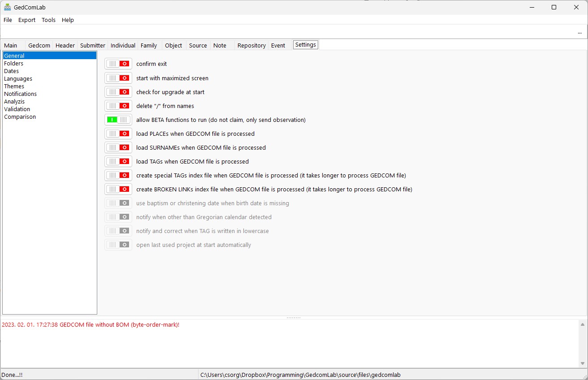This screenshot has height=380, width=588.
Task: Open the Export menu
Action: [27, 20]
